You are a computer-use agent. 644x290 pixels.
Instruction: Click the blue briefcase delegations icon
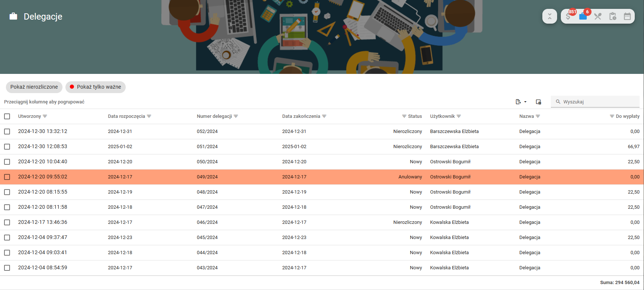583,16
